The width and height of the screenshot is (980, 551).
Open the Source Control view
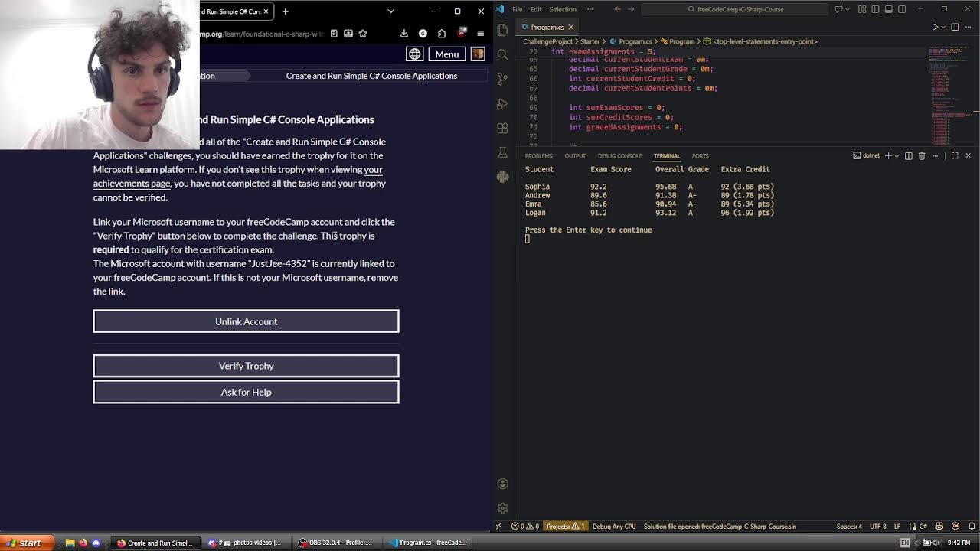pyautogui.click(x=502, y=79)
